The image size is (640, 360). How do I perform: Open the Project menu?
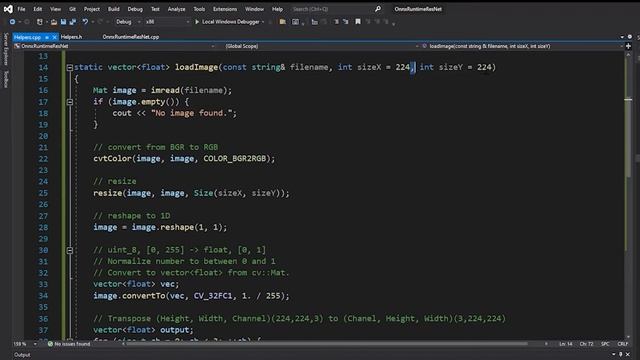pyautogui.click(x=91, y=9)
